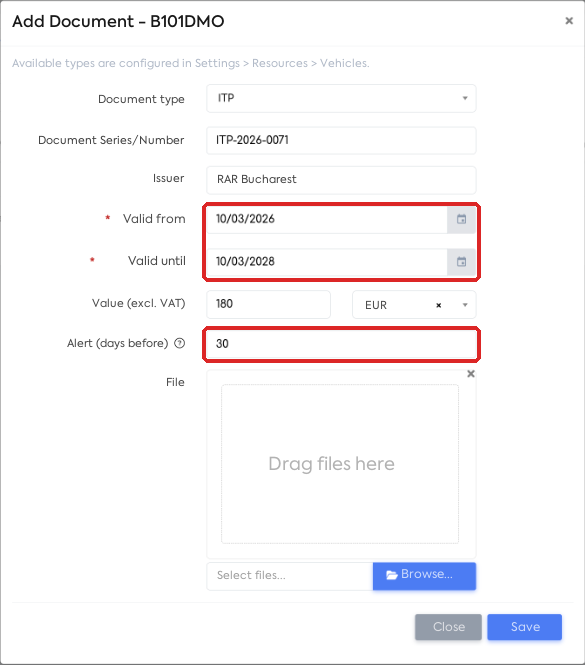Close the Add Document dialog with X
Image resolution: width=585 pixels, height=665 pixels.
point(569,21)
